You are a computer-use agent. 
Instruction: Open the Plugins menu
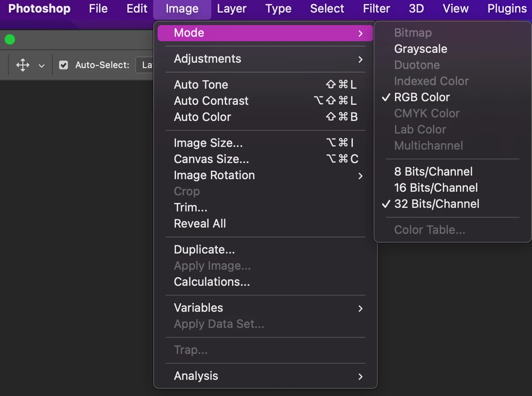pos(507,9)
